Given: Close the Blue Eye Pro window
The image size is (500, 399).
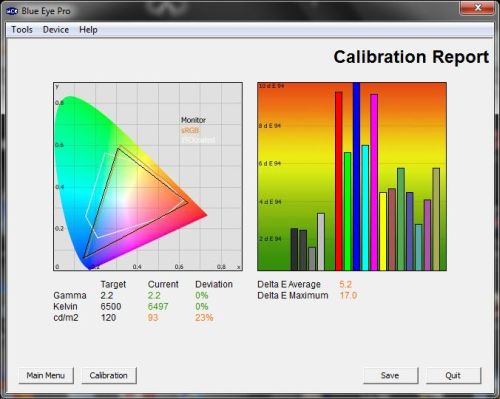Looking at the screenshot, I should click(x=477, y=7).
